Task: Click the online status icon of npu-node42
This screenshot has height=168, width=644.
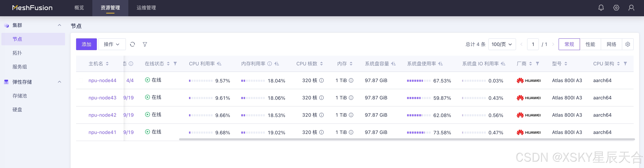Action: coord(148,114)
